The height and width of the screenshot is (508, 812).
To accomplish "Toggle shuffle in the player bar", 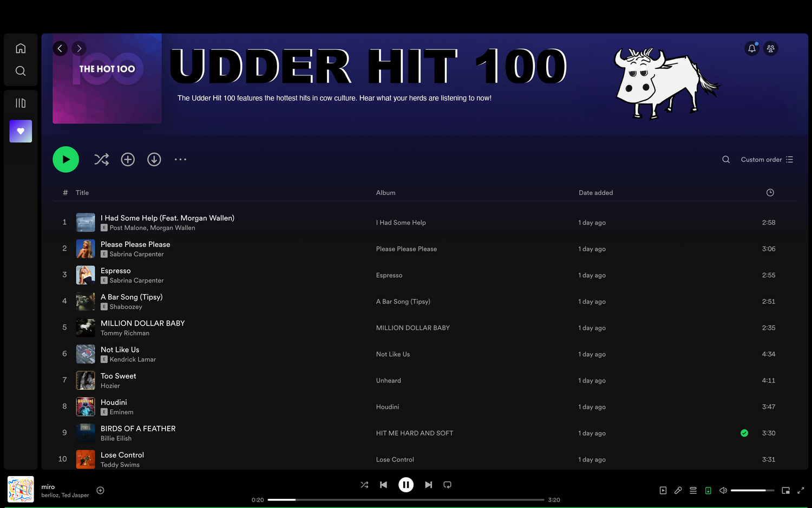I will coord(364,485).
